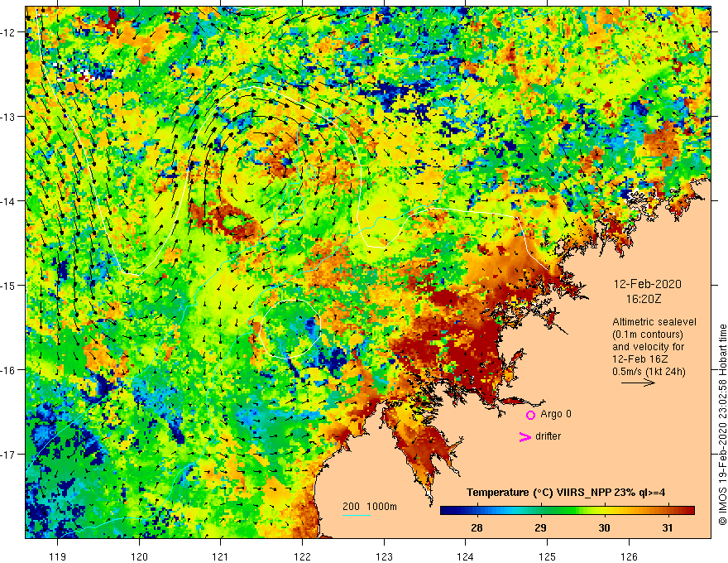Click the longitude label '125'
728x563 pixels.
coord(547,556)
